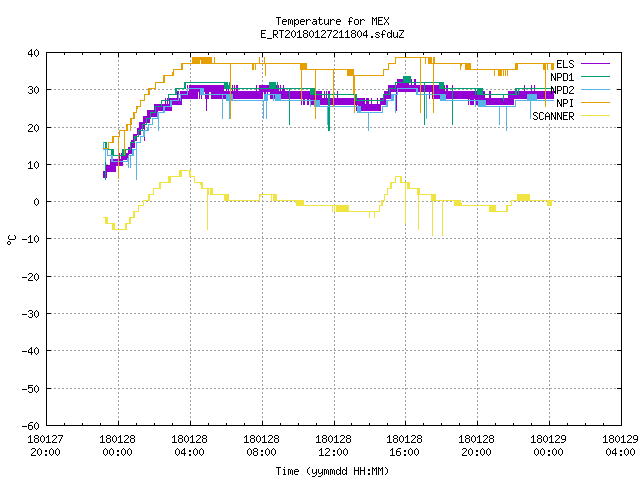Click the x-axis label '180128 12:00'
This screenshot has width=640, height=480.
[x=333, y=446]
